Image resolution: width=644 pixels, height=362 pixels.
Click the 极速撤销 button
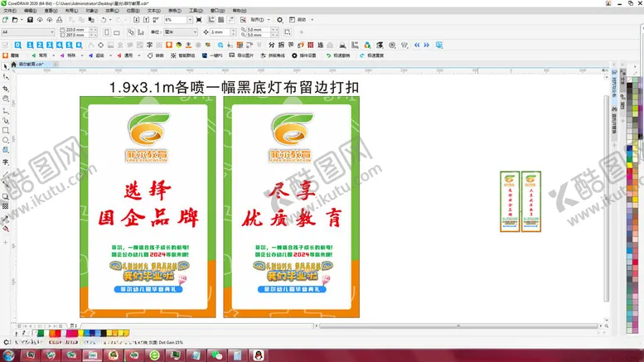(x=338, y=56)
